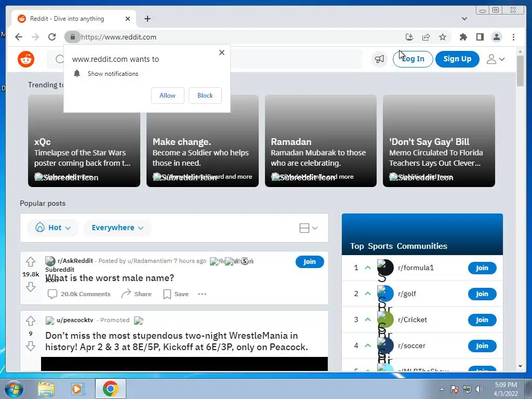Viewport: 532px width, 399px height.
Task: Click the address bar URL field
Action: click(237, 37)
